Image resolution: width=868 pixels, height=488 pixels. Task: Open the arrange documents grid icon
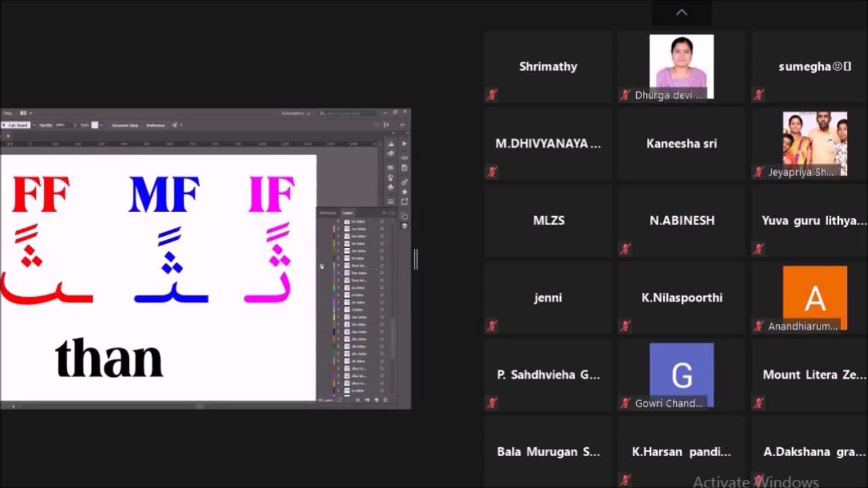23,113
